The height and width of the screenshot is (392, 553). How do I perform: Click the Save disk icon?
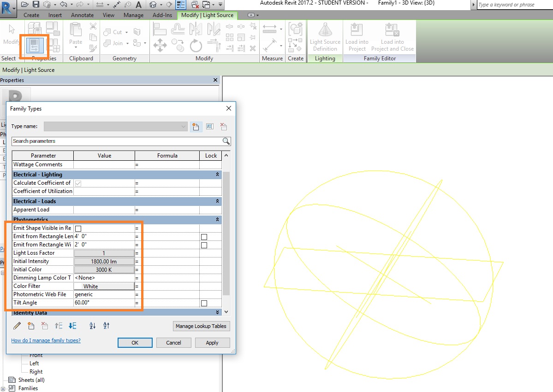(36, 5)
